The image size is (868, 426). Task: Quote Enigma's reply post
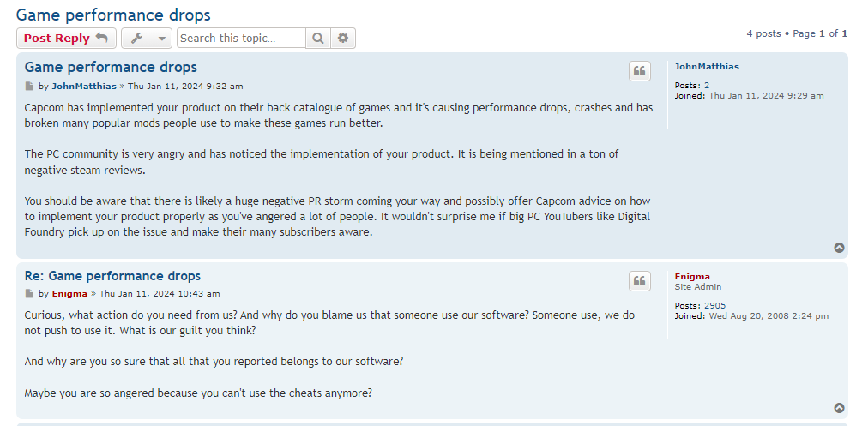pyautogui.click(x=640, y=280)
